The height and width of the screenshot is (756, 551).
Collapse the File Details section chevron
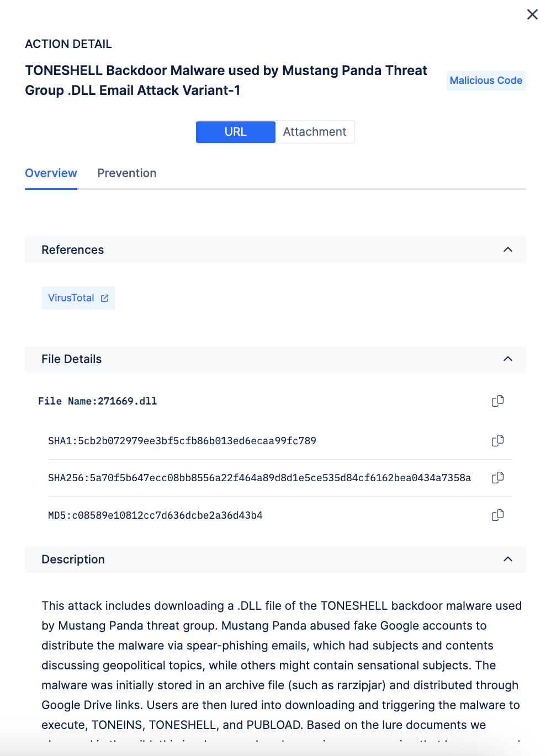[x=508, y=359]
